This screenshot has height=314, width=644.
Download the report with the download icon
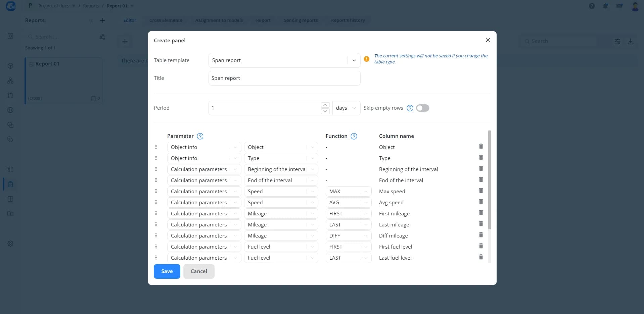[631, 41]
